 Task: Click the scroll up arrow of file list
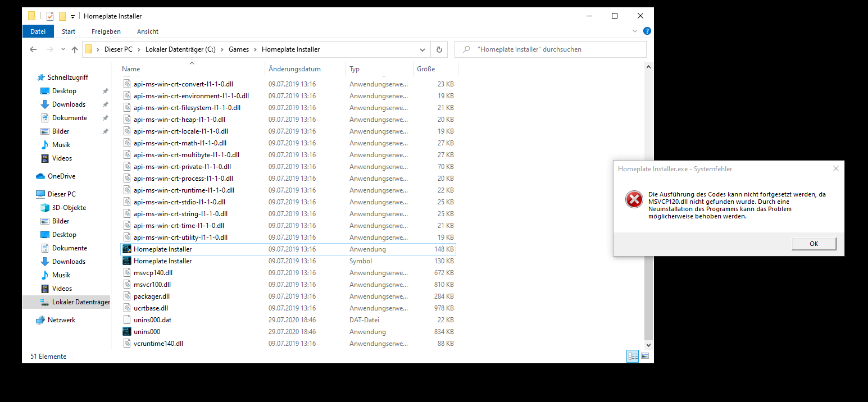649,67
